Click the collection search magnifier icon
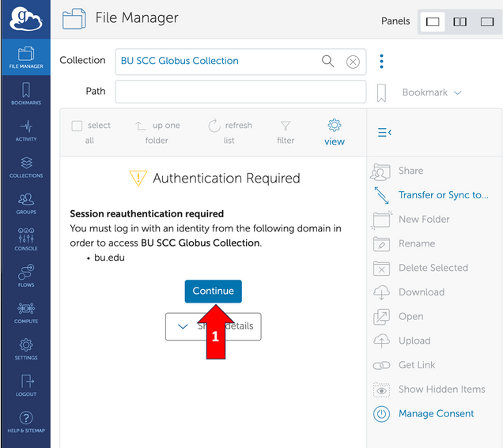 coord(328,61)
